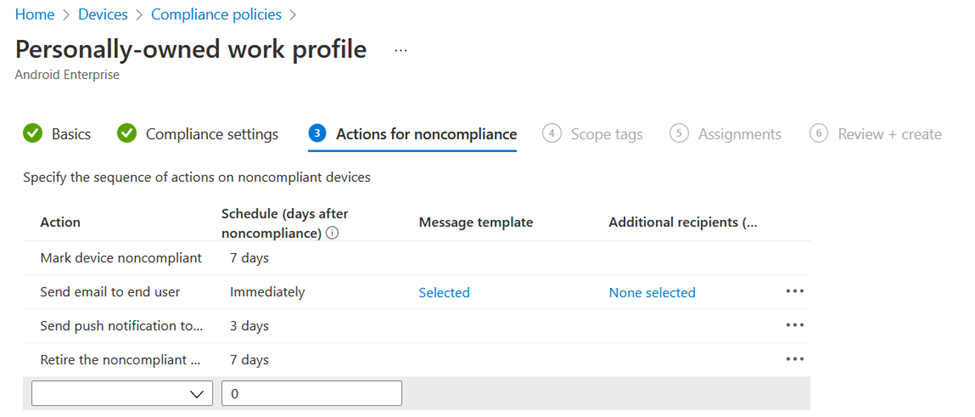
Task: Switch to Compliance settings tab
Action: coord(212,134)
